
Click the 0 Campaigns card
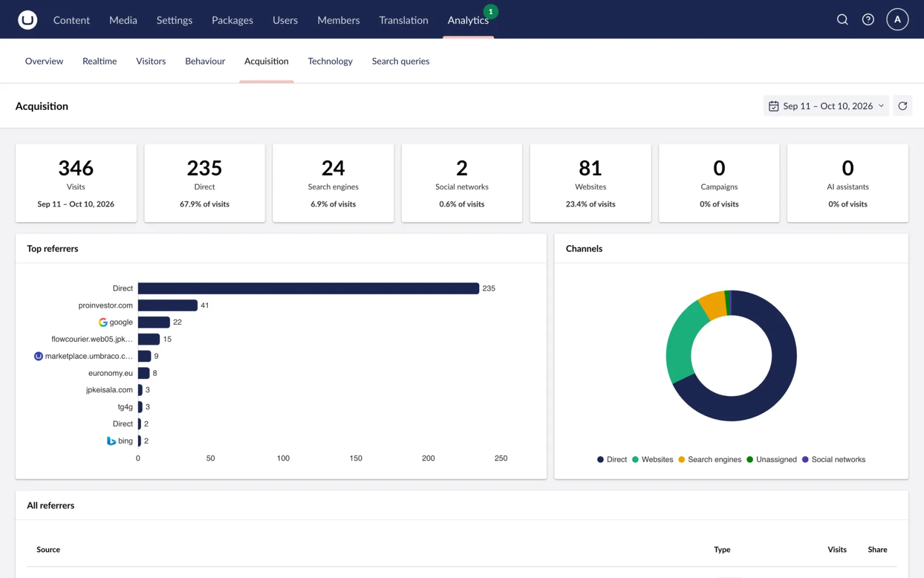(x=719, y=183)
